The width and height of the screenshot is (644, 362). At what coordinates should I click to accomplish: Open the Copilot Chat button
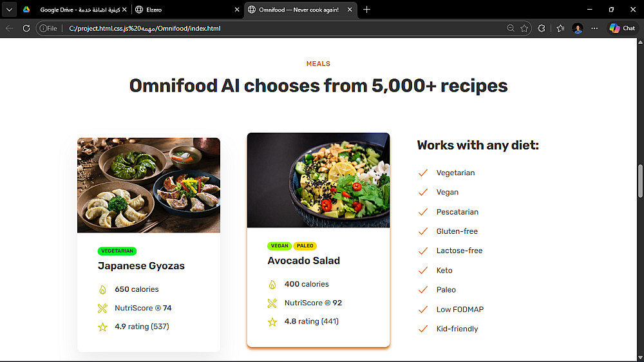622,28
